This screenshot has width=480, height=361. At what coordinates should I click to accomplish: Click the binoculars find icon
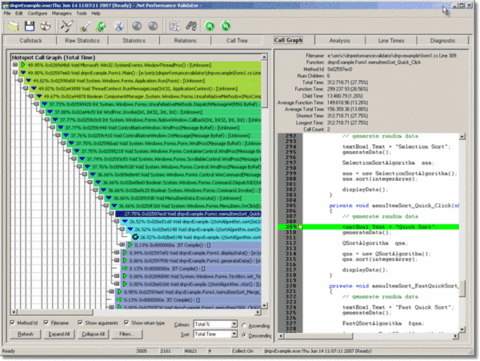tap(191, 26)
